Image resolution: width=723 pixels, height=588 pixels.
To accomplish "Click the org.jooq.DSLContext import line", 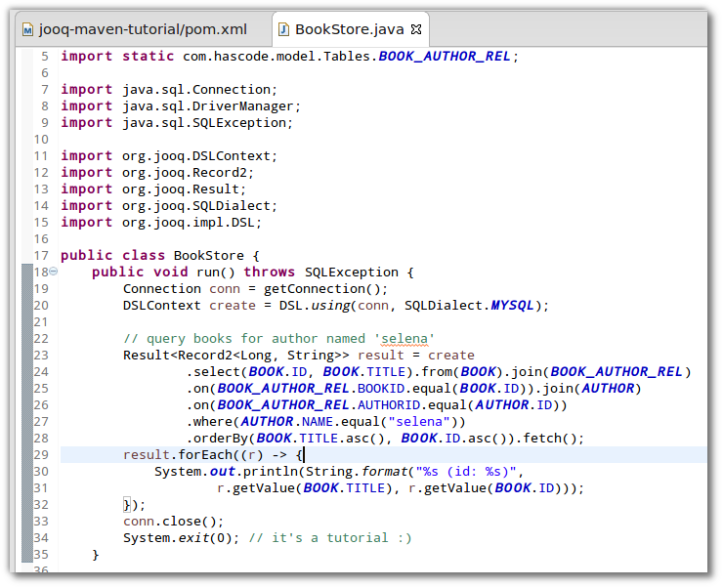I will click(x=169, y=155).
